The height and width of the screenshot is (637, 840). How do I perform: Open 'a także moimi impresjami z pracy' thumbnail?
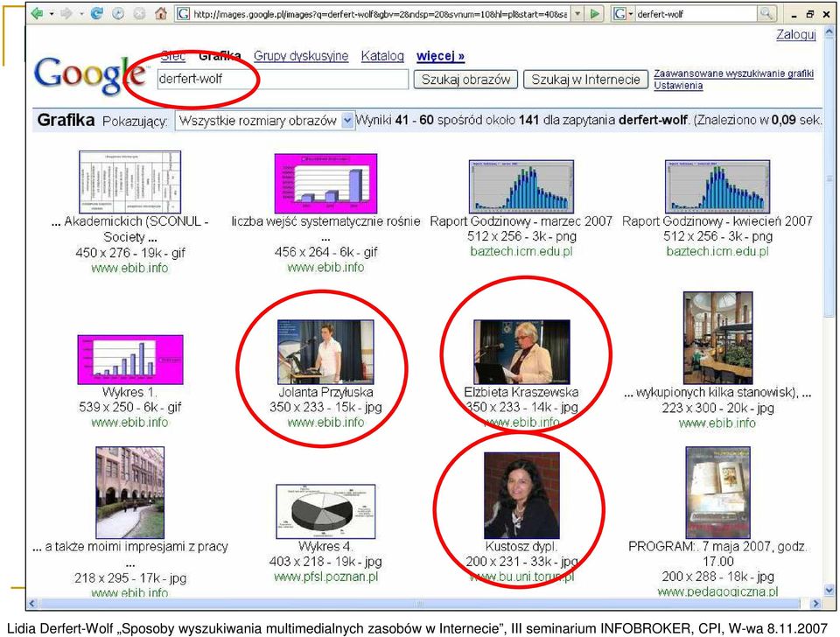pyautogui.click(x=130, y=493)
